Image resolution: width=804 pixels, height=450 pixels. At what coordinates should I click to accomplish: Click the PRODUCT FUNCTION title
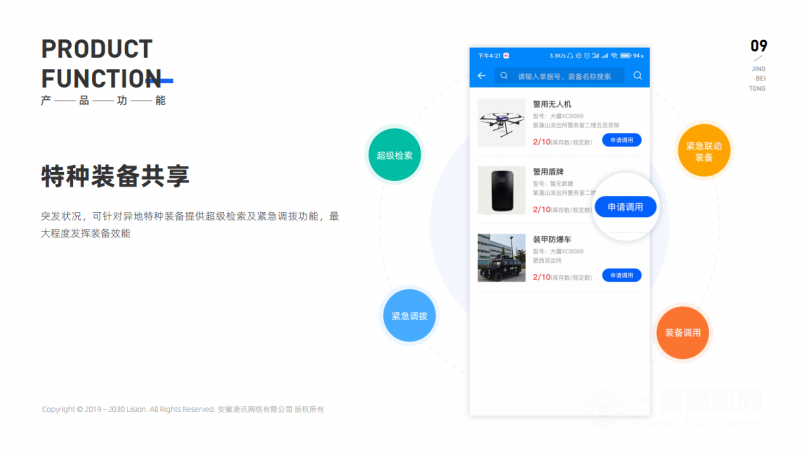point(102,64)
